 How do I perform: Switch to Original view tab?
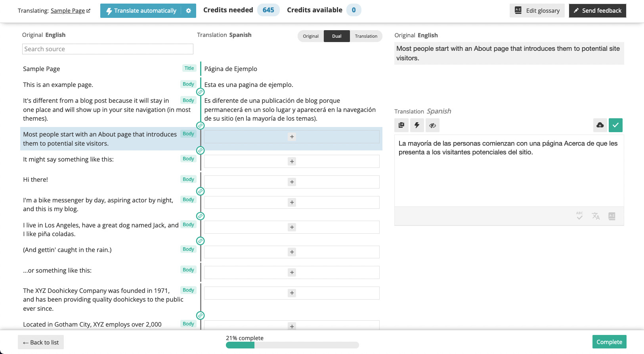coord(311,36)
